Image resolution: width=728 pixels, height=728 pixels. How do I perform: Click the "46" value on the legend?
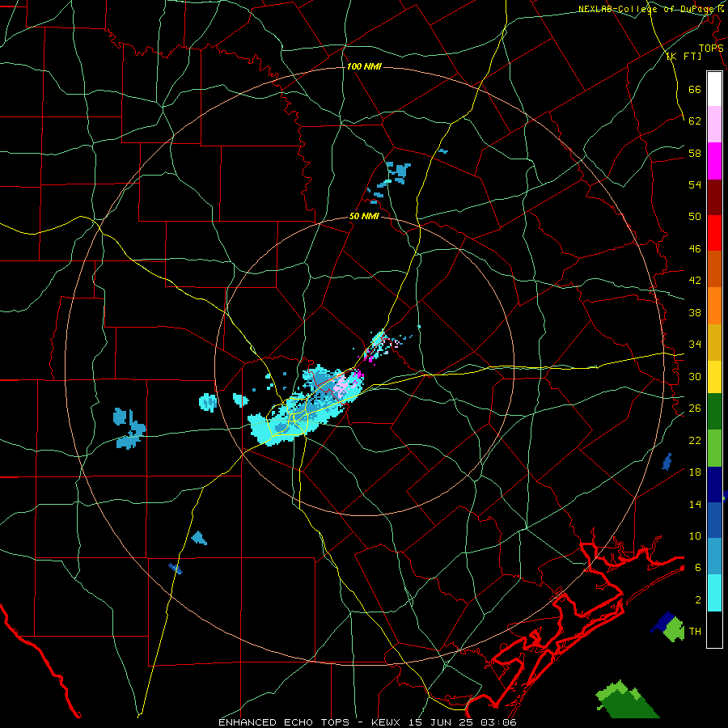695,249
